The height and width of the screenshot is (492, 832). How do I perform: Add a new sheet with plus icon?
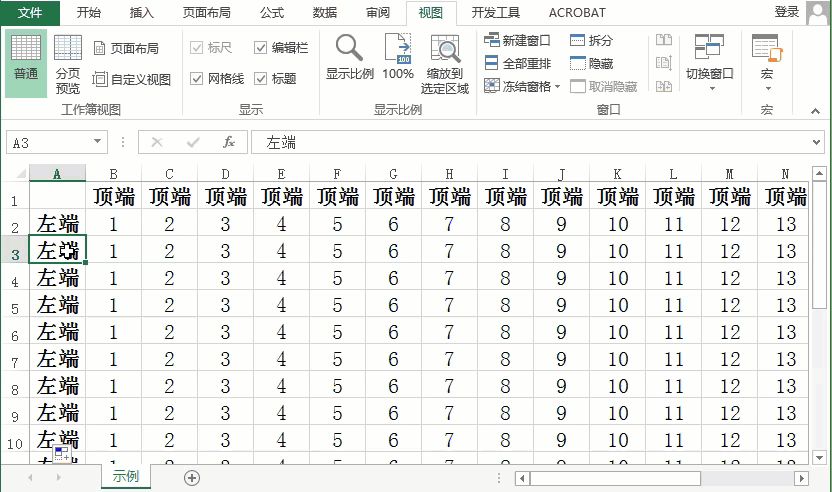(x=192, y=478)
